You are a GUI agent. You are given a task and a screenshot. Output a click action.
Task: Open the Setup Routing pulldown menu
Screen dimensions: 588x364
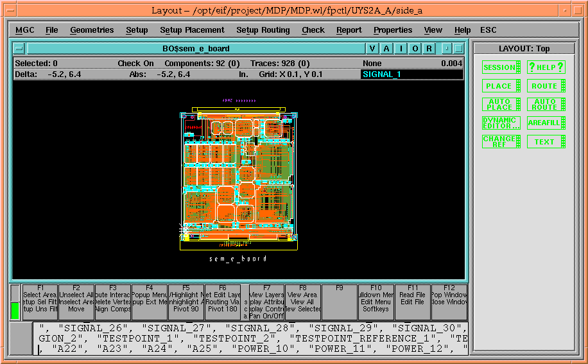(263, 30)
